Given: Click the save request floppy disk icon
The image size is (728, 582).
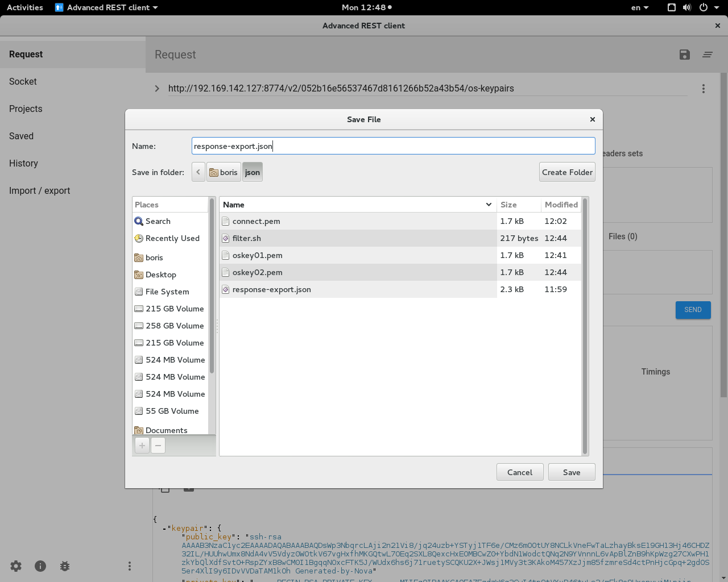Looking at the screenshot, I should (685, 55).
